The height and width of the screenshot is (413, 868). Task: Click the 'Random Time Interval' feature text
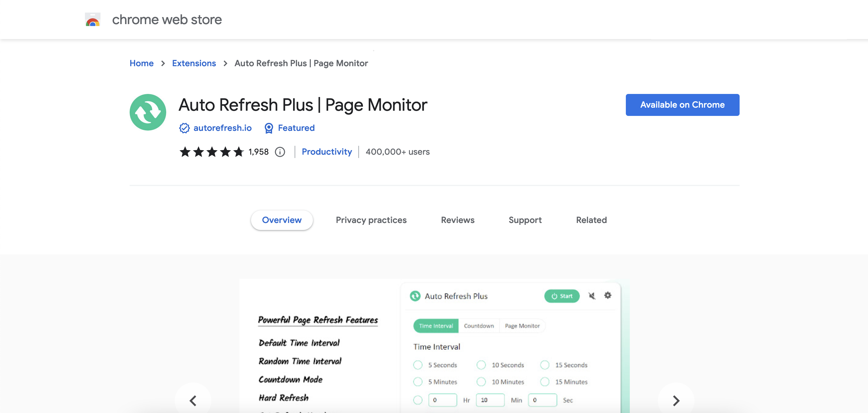click(x=300, y=361)
